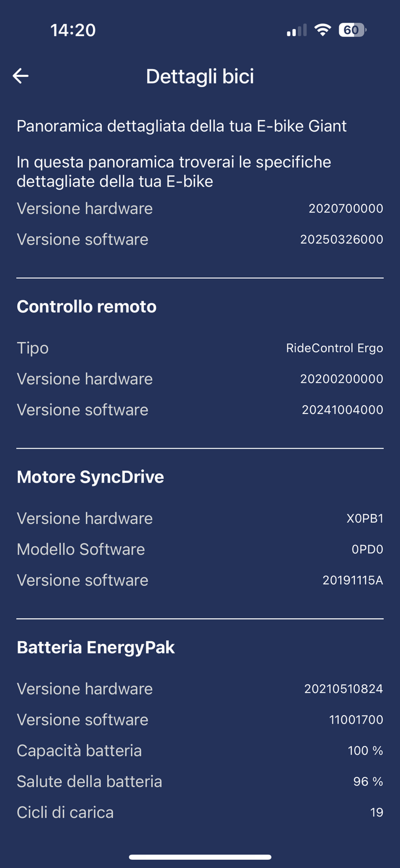
Task: Tap the 14:20 clock in status bar
Action: [73, 30]
